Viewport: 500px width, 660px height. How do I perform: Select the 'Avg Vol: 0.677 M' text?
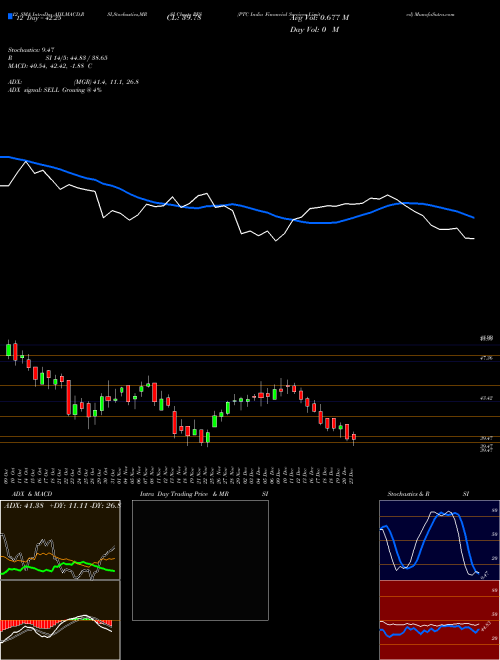coord(319,18)
